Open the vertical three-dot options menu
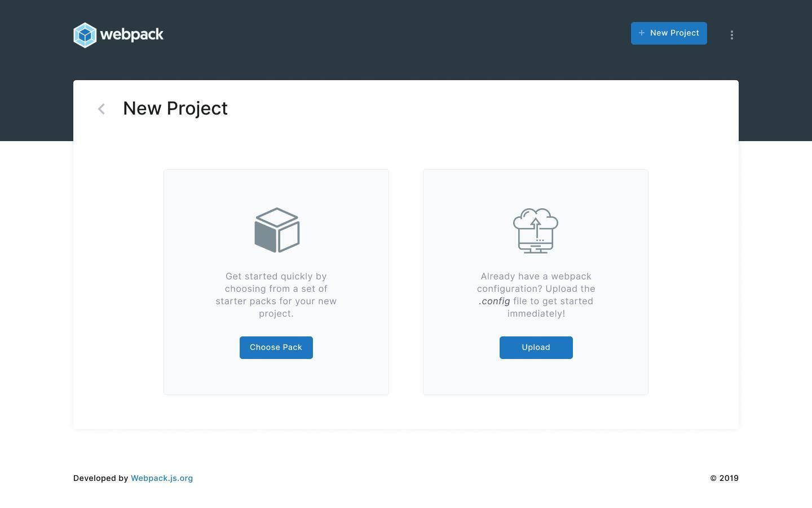Screen dimensions: 812x508 tap(731, 35)
